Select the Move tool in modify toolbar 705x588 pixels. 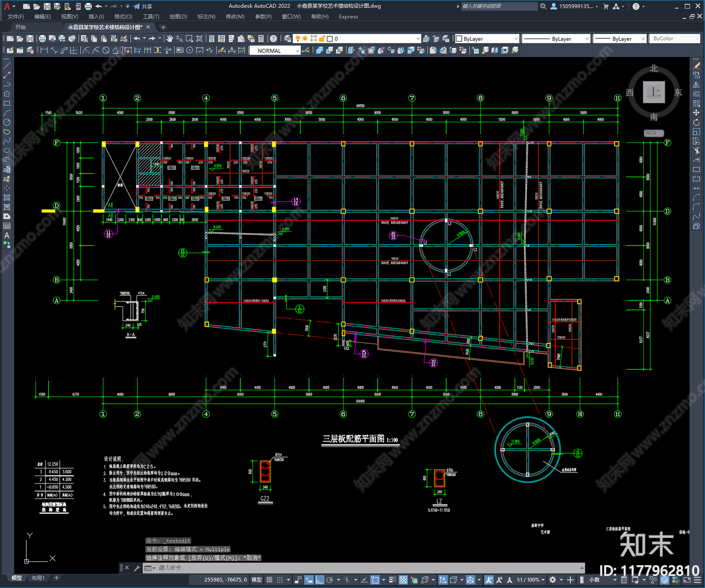(x=696, y=113)
